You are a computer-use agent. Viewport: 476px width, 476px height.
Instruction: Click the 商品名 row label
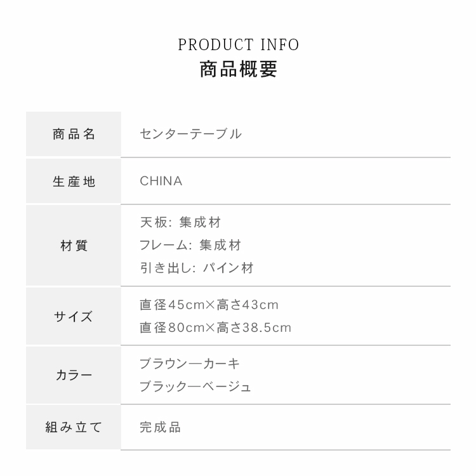pyautogui.click(x=74, y=134)
